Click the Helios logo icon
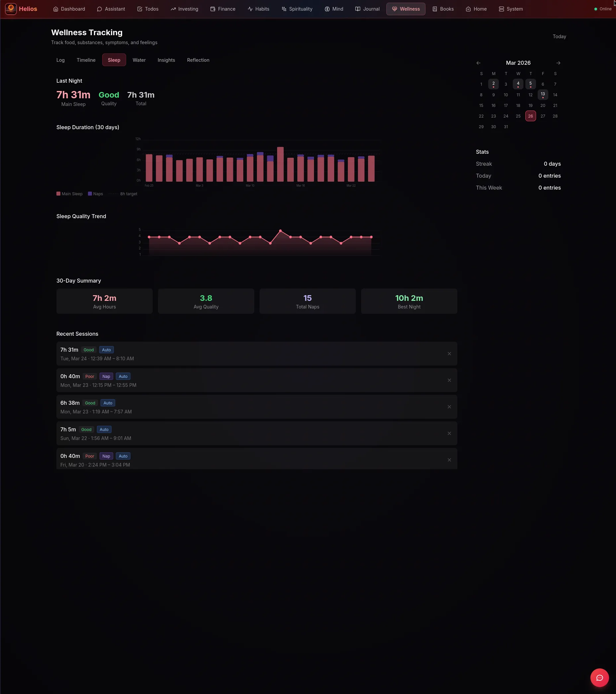Viewport: 616px width, 694px height. [x=11, y=9]
